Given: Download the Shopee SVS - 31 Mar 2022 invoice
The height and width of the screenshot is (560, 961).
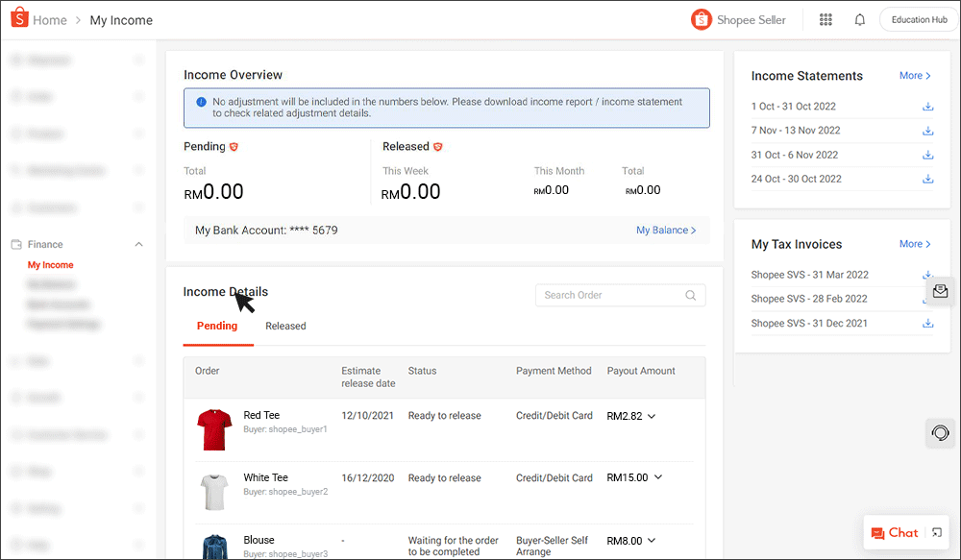Looking at the screenshot, I should 928,275.
